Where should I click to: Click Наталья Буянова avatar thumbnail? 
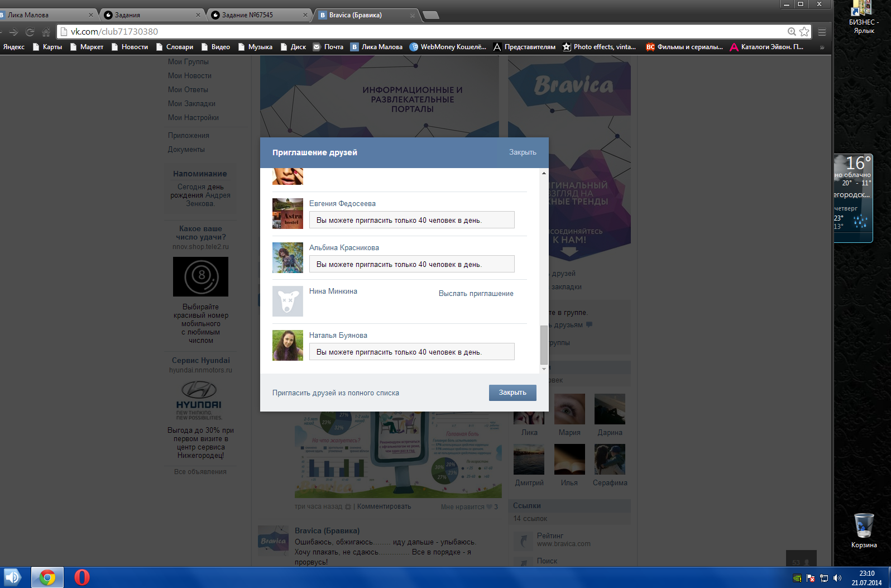coord(288,345)
